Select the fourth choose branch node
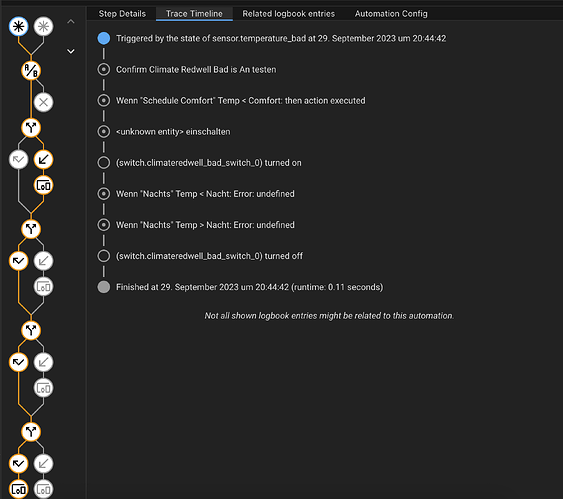563x499 pixels. (31, 432)
